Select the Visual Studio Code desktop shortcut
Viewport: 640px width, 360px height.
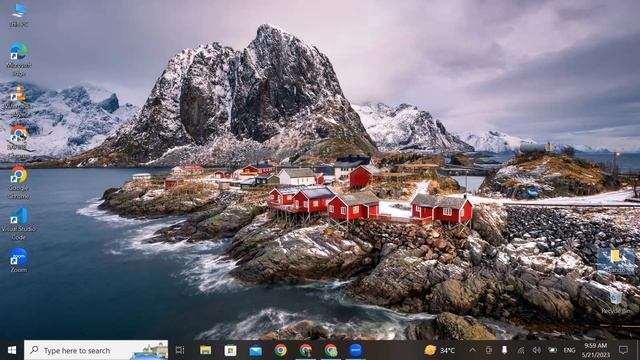point(19,224)
